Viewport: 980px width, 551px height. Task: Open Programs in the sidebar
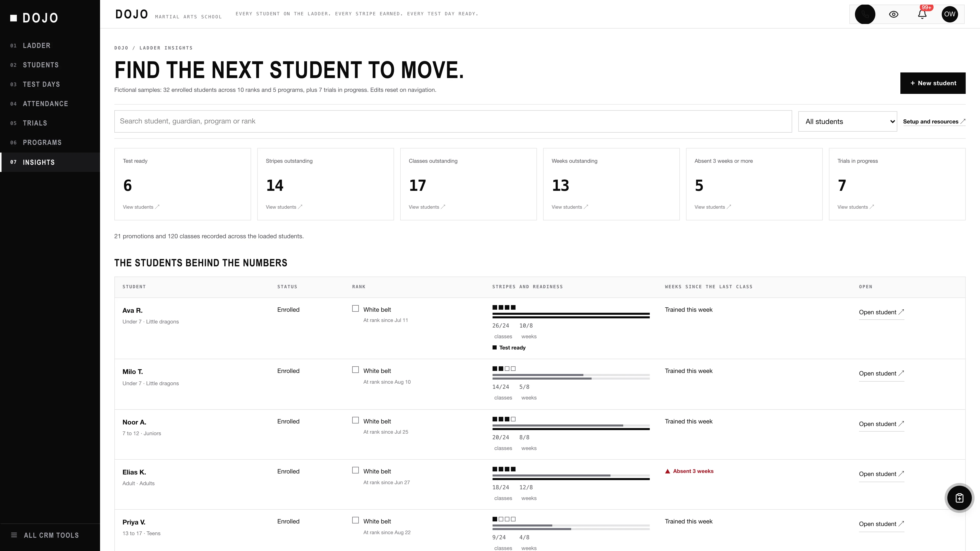click(50, 143)
